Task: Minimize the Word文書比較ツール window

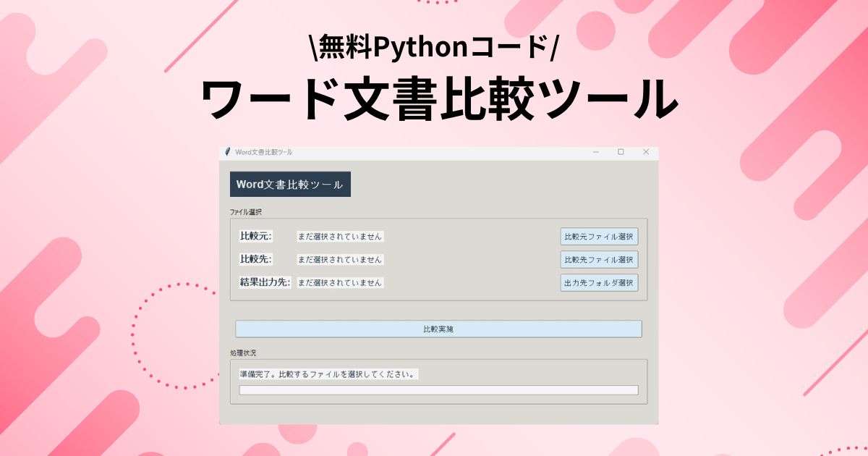Action: click(x=596, y=152)
